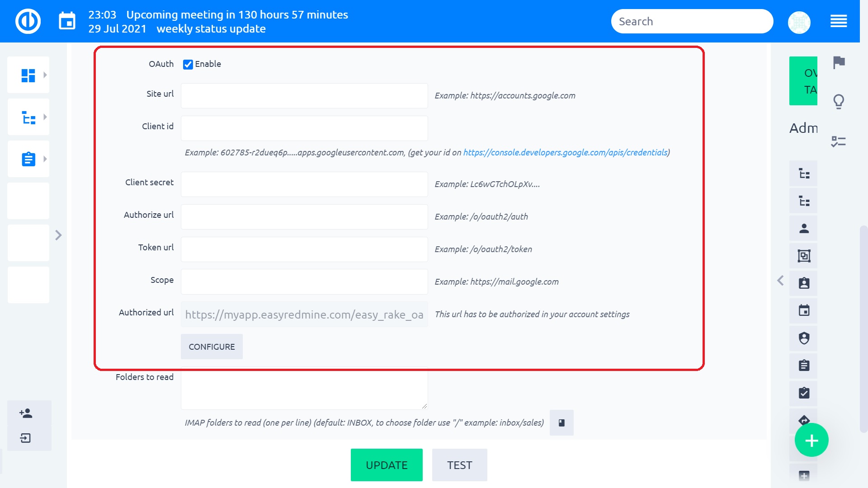Expand the dashboard sidebar menu arrow

pos(45,75)
